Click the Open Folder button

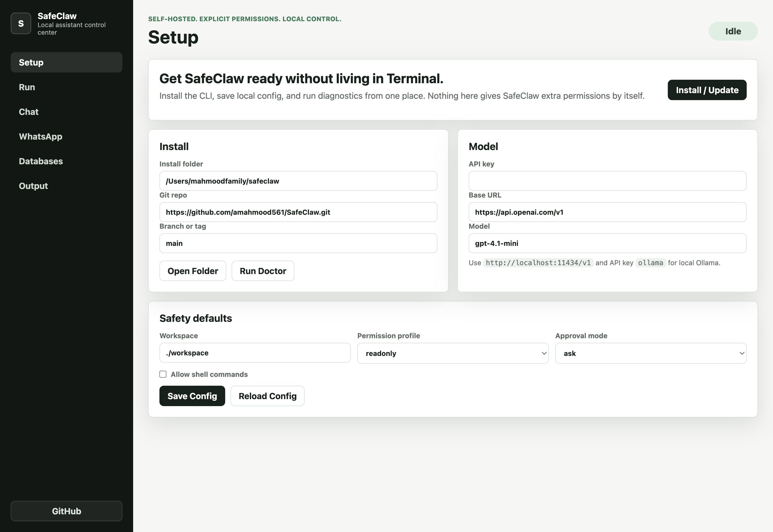pos(193,271)
